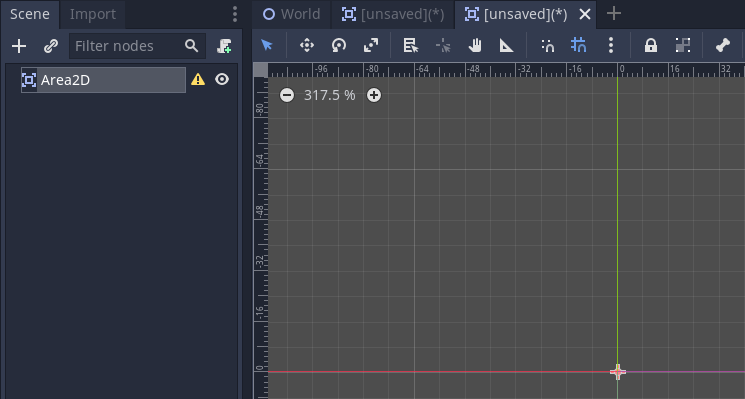Lock the selected node in place
This screenshot has height=399, width=745.
[x=651, y=46]
